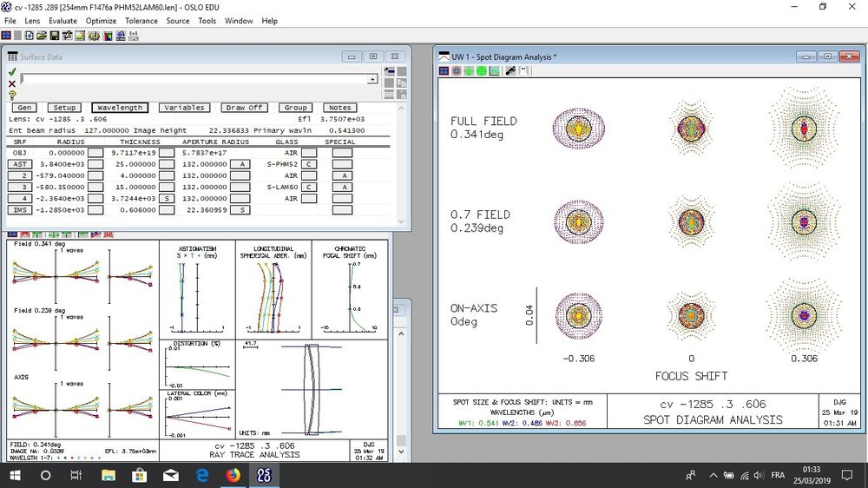This screenshot has height=488, width=868.
Task: Open the Evaluate menu
Action: [62, 21]
